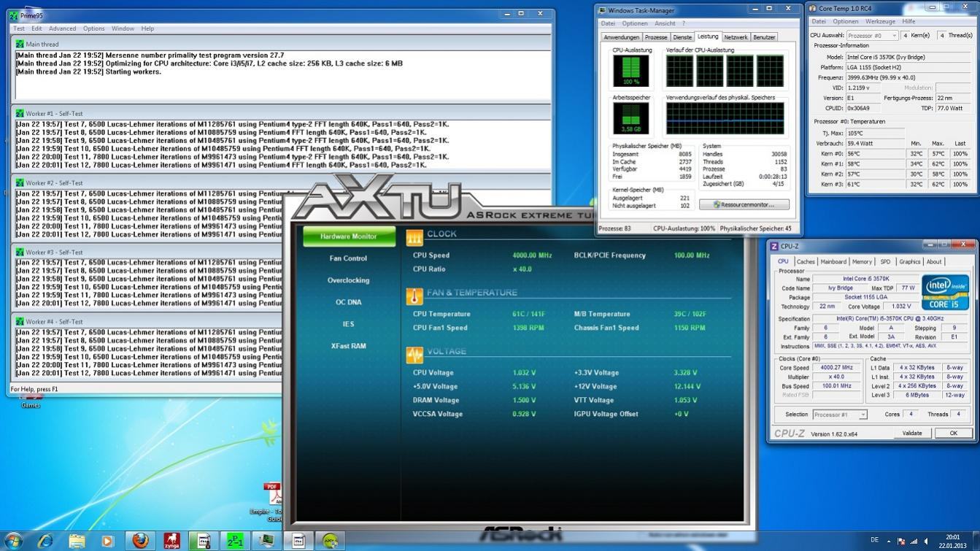
Task: Click the AXTU taskbar icon
Action: point(330,541)
